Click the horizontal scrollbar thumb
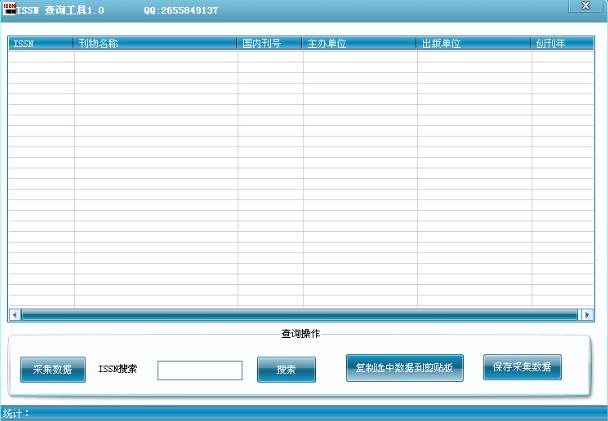The width and height of the screenshot is (608, 421). [x=299, y=315]
